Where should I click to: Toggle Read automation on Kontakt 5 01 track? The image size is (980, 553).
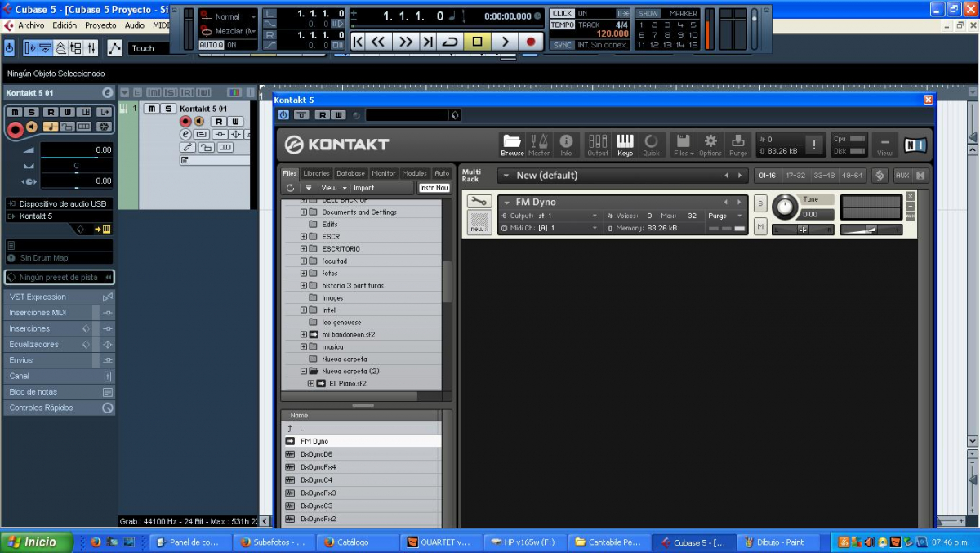click(219, 122)
